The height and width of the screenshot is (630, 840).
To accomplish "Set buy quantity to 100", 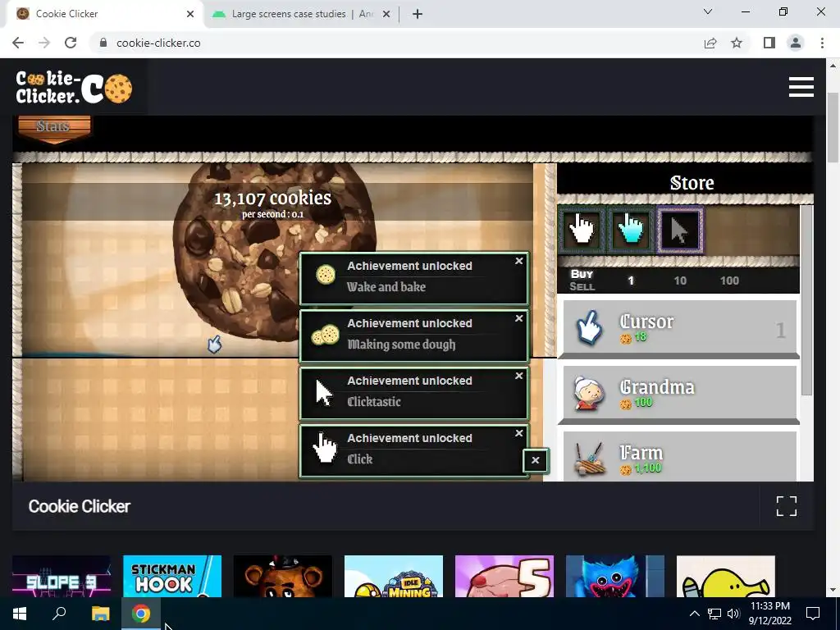I will coord(729,281).
